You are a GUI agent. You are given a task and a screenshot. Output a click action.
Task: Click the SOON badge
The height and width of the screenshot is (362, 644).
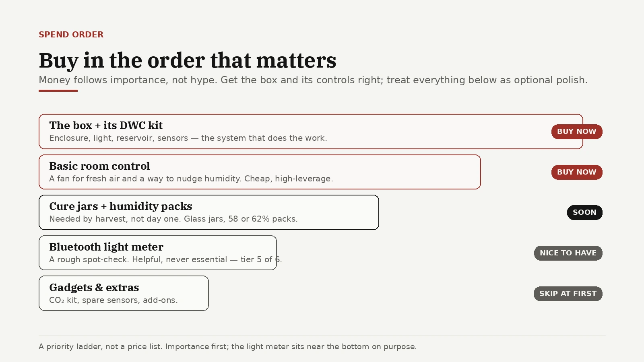point(585,212)
